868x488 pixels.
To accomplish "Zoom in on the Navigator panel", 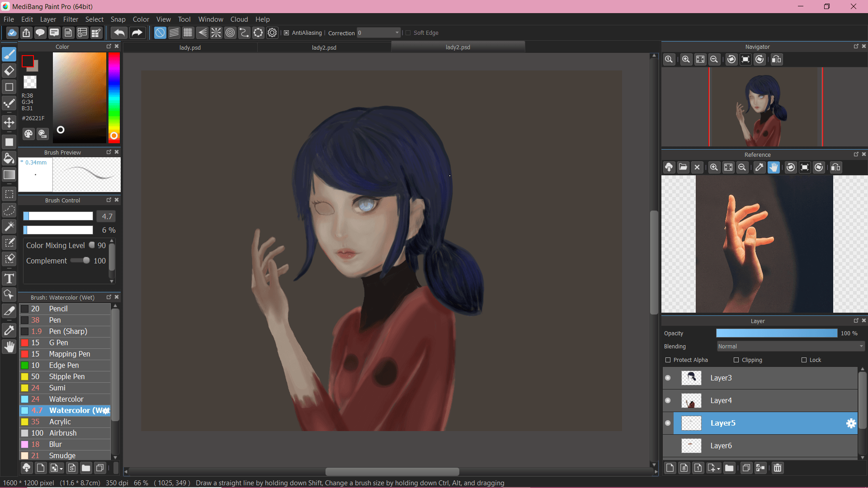I will pos(686,59).
